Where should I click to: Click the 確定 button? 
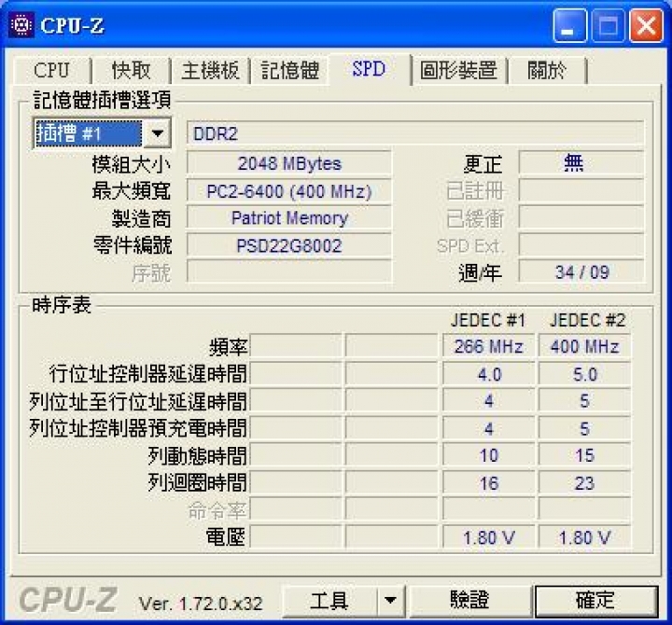pos(595,601)
